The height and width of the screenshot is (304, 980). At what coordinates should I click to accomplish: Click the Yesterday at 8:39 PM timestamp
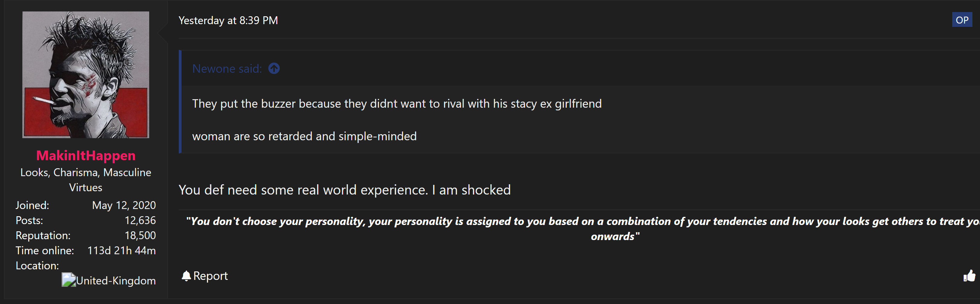(228, 21)
